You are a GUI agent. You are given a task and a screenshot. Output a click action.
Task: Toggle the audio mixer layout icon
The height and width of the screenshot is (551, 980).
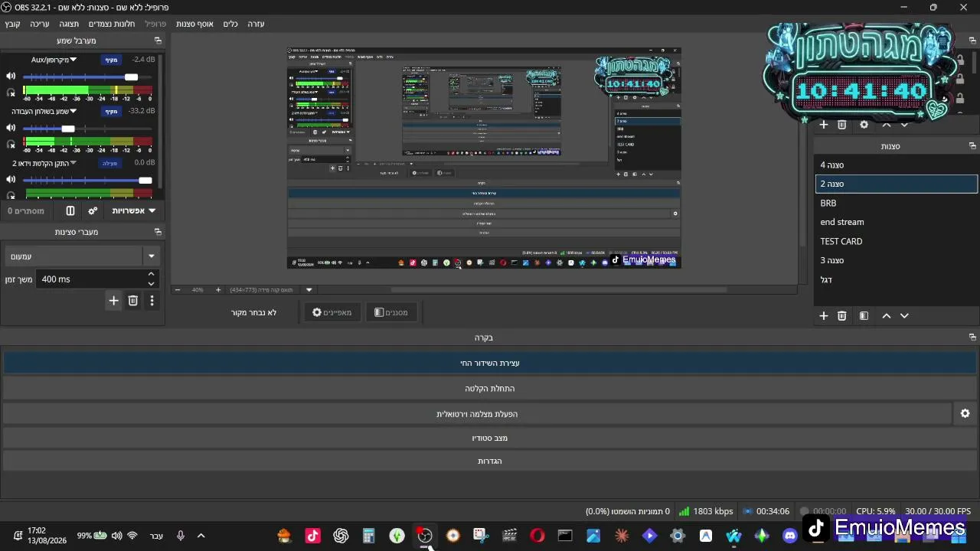[70, 210]
